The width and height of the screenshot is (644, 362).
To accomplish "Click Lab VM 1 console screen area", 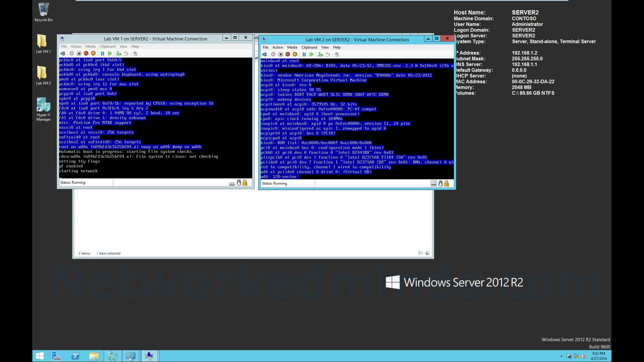I will tap(155, 118).
